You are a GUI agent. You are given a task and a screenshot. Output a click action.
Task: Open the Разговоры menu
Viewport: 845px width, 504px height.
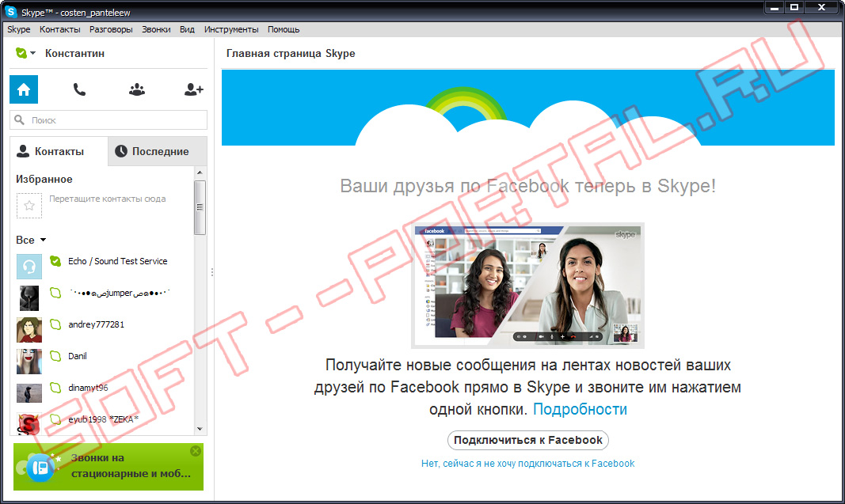point(111,29)
